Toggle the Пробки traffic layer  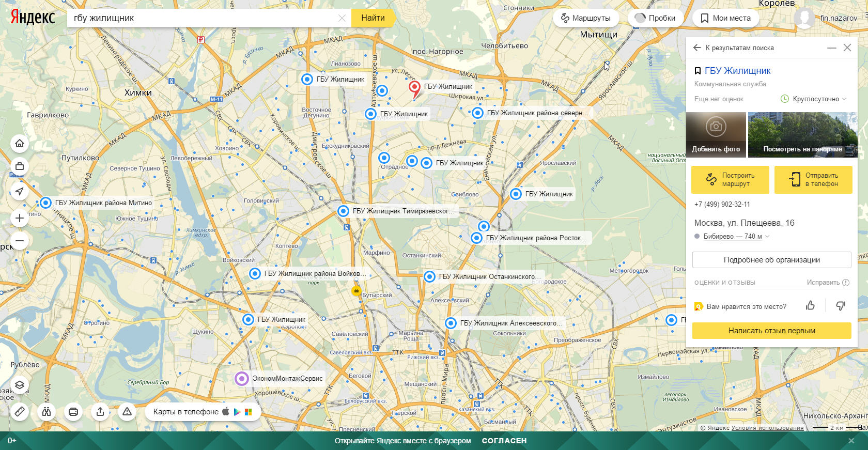[655, 18]
